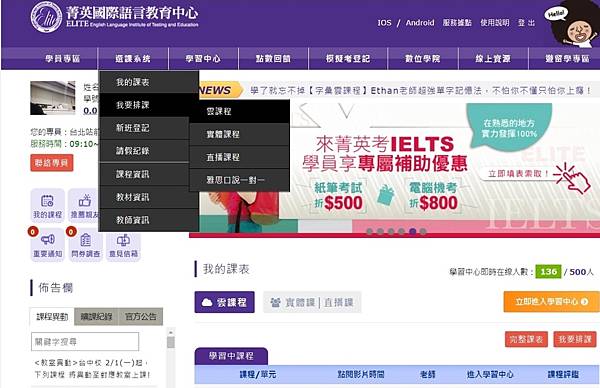Click the 關鍵字搜尋 search field
Image resolution: width=600 pixels, height=388 pixels.
85,341
